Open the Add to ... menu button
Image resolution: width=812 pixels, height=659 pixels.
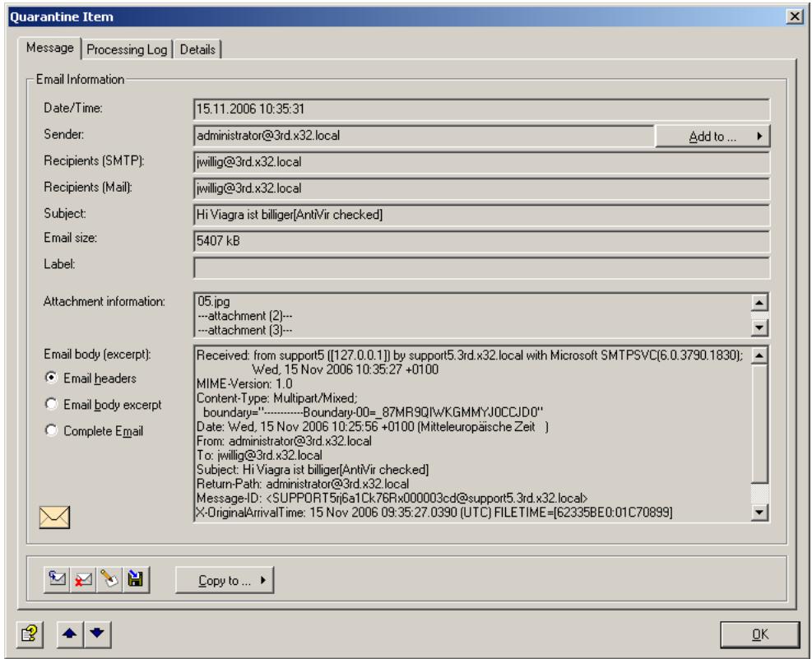(x=712, y=136)
